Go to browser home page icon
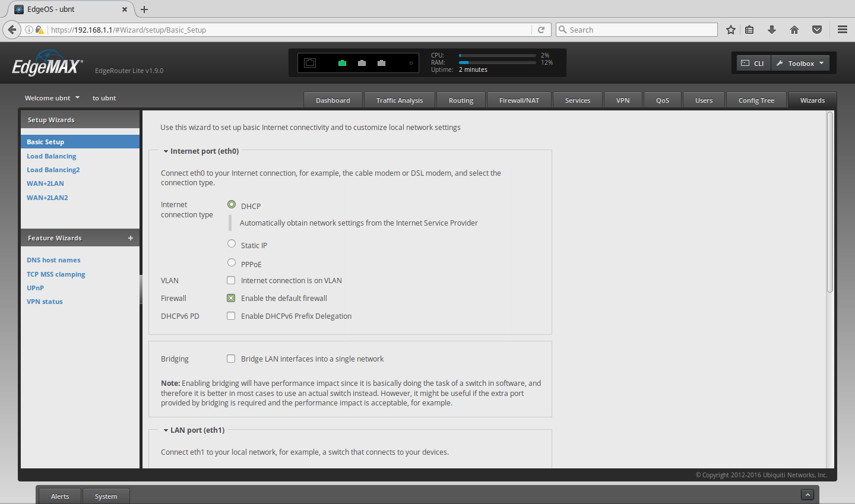The height and width of the screenshot is (504, 855). 794,30
